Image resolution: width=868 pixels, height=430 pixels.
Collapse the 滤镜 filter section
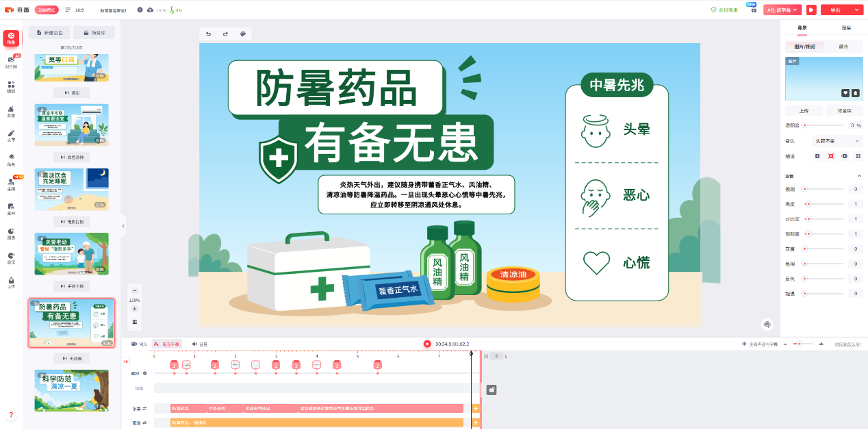click(x=858, y=176)
